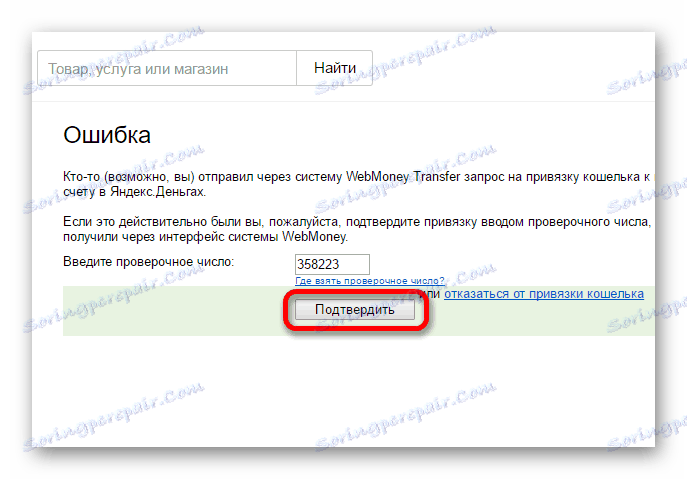Click the Подтвердить button
687x479 pixels.
(x=354, y=310)
